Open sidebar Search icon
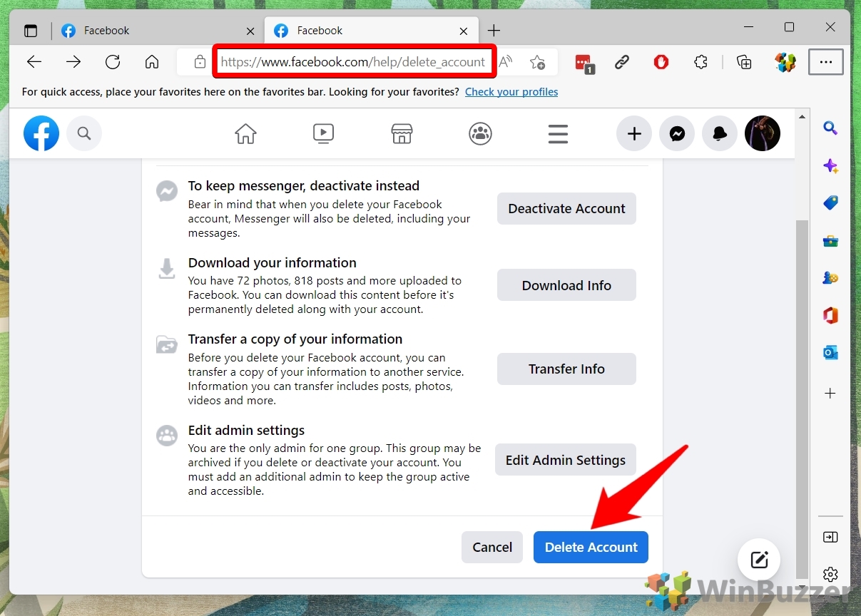861x616 pixels. [x=830, y=128]
